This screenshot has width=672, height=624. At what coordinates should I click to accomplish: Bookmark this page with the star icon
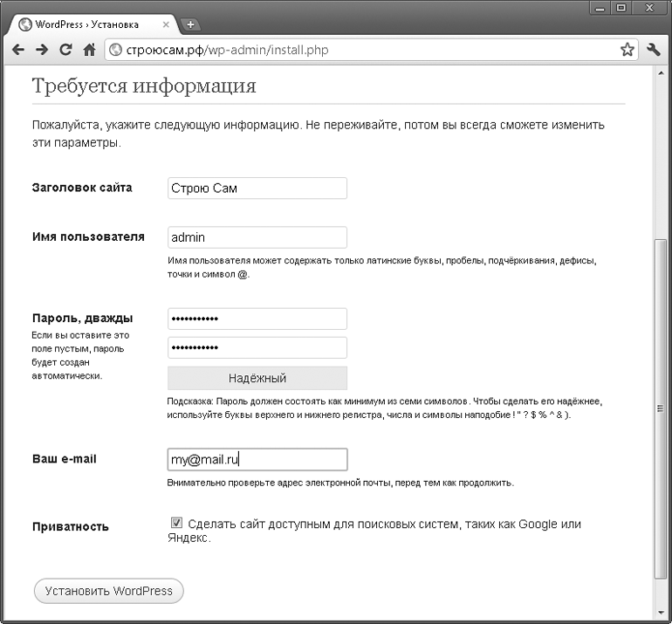click(x=627, y=50)
